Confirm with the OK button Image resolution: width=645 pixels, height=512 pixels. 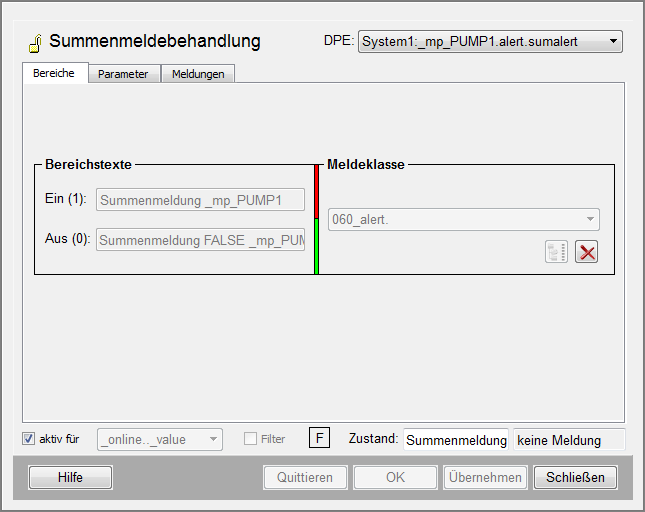click(x=395, y=477)
